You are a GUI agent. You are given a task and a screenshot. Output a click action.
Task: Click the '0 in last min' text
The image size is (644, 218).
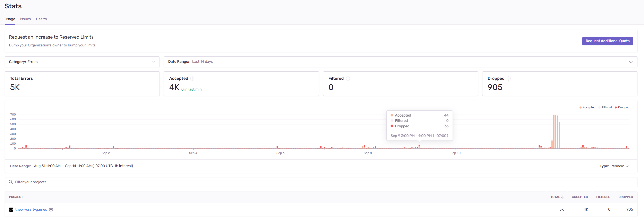(191, 89)
